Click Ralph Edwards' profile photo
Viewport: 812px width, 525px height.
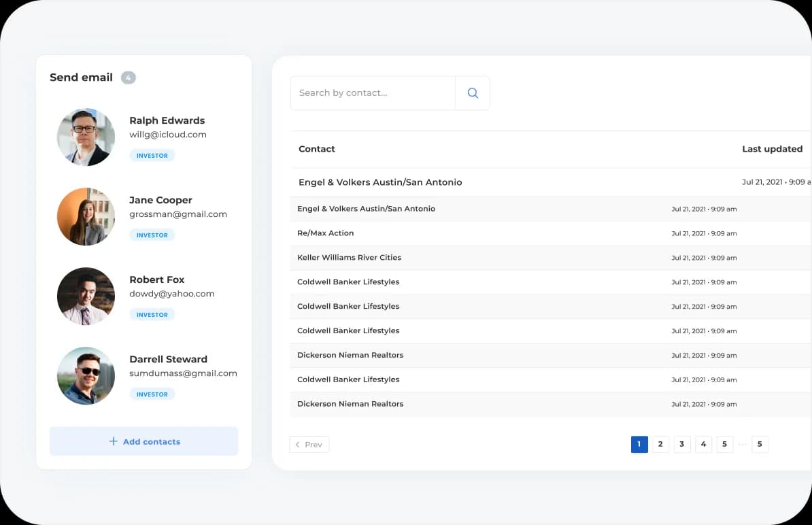point(86,137)
